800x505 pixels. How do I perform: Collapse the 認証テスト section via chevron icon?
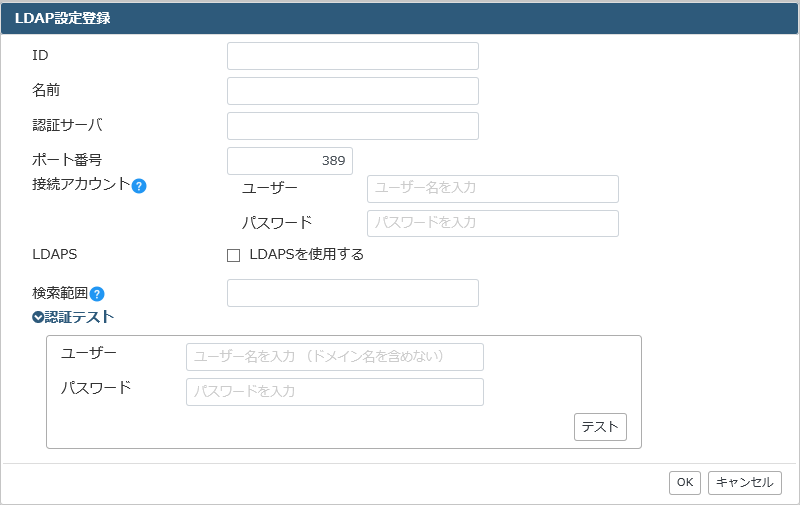click(x=38, y=317)
